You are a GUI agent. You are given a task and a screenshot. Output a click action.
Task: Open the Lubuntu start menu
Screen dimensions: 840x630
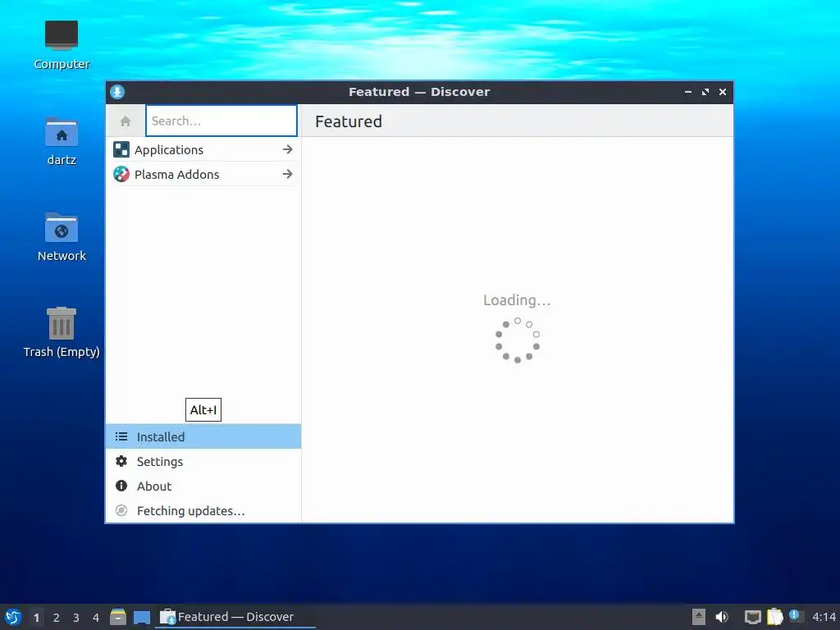pos(13,617)
